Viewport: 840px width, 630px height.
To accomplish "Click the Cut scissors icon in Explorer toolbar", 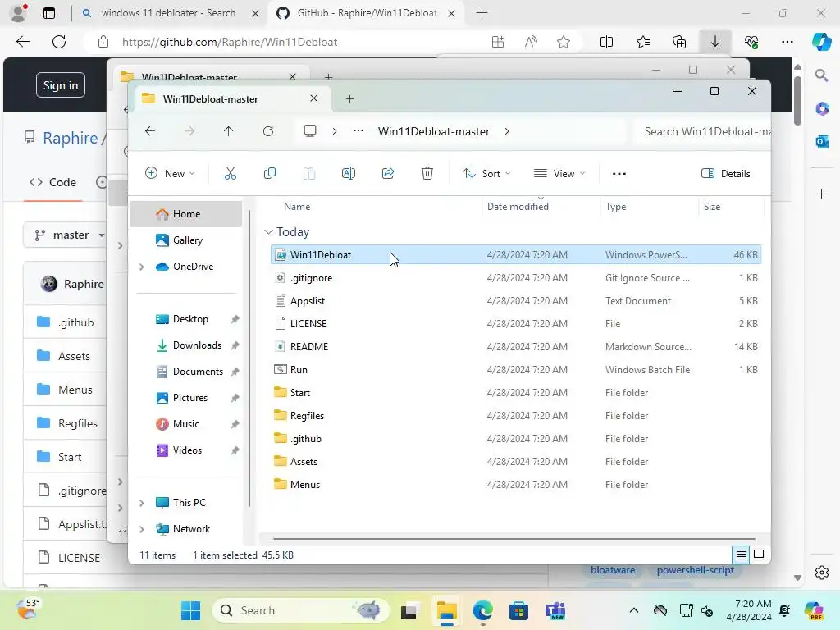I will click(x=231, y=174).
